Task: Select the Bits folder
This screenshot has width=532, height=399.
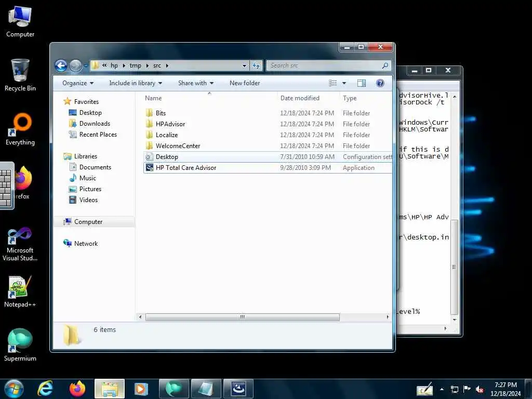Action: coord(161,113)
